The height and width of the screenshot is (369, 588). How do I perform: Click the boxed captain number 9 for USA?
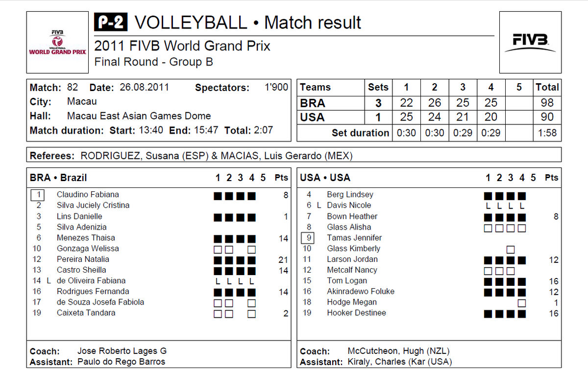coord(308,238)
